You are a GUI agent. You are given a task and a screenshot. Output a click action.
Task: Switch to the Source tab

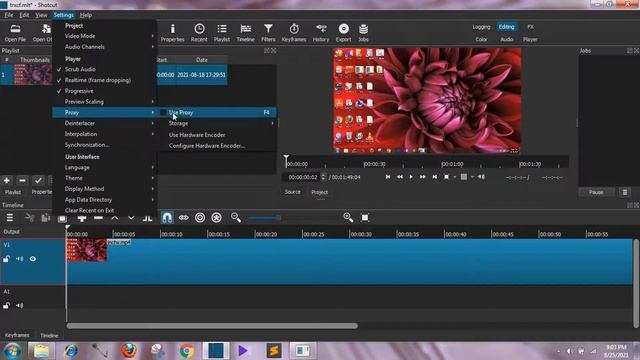292,192
